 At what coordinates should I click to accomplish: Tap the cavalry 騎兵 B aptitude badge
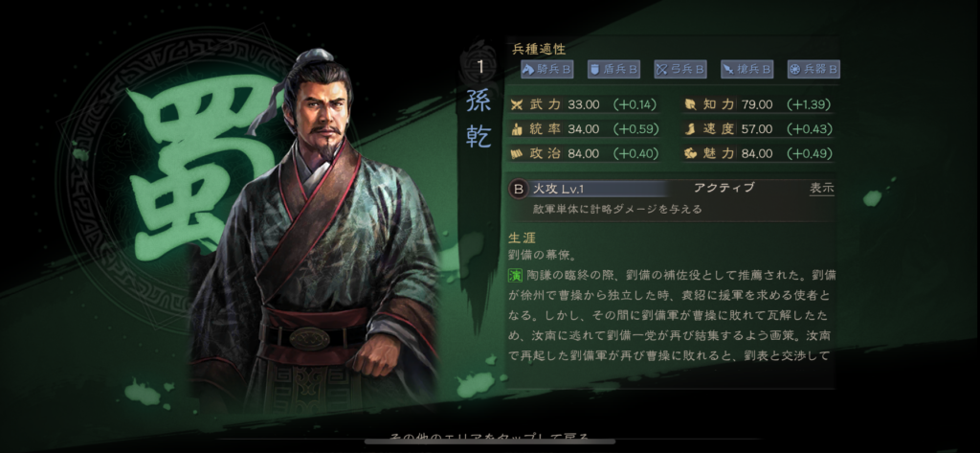(546, 70)
